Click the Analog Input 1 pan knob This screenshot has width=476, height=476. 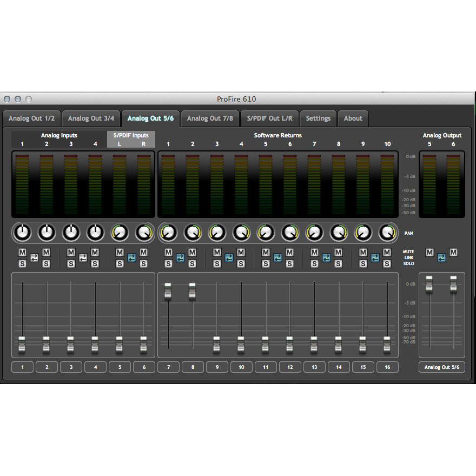[23, 233]
